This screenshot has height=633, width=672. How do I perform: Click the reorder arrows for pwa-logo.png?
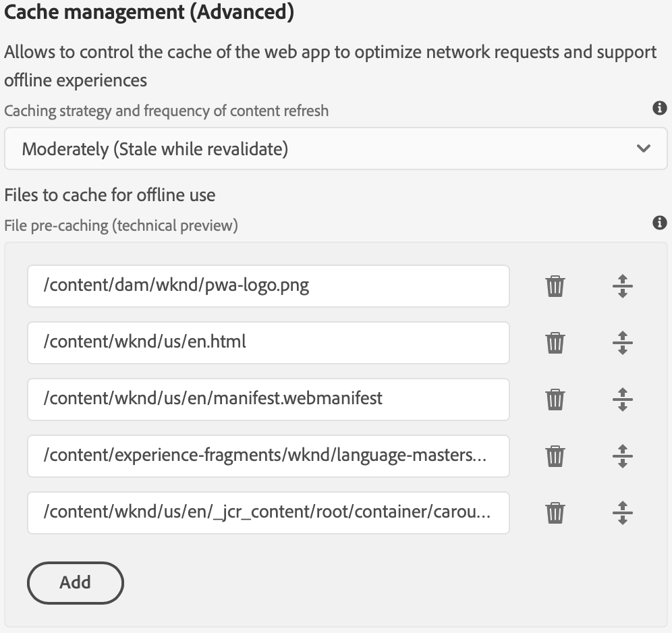[623, 286]
